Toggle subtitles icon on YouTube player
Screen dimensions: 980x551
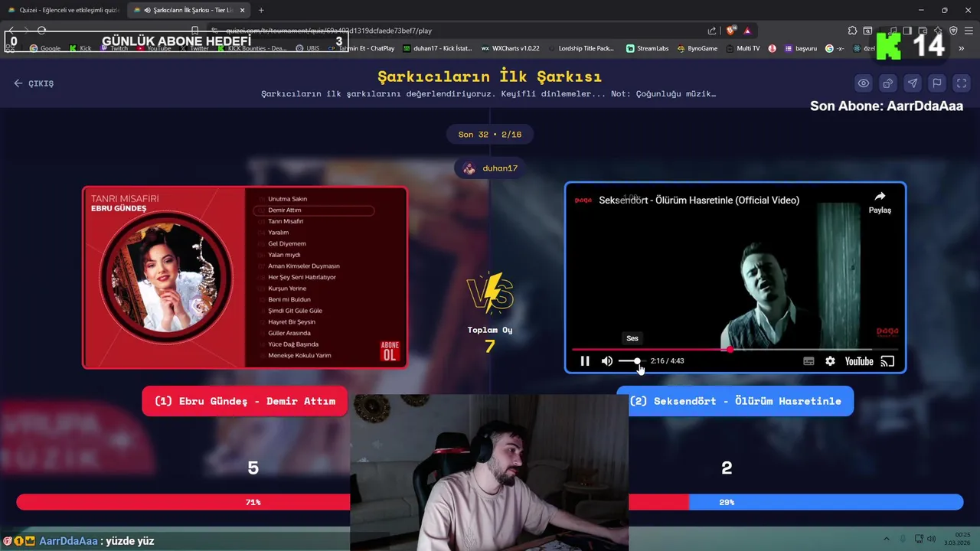point(808,361)
